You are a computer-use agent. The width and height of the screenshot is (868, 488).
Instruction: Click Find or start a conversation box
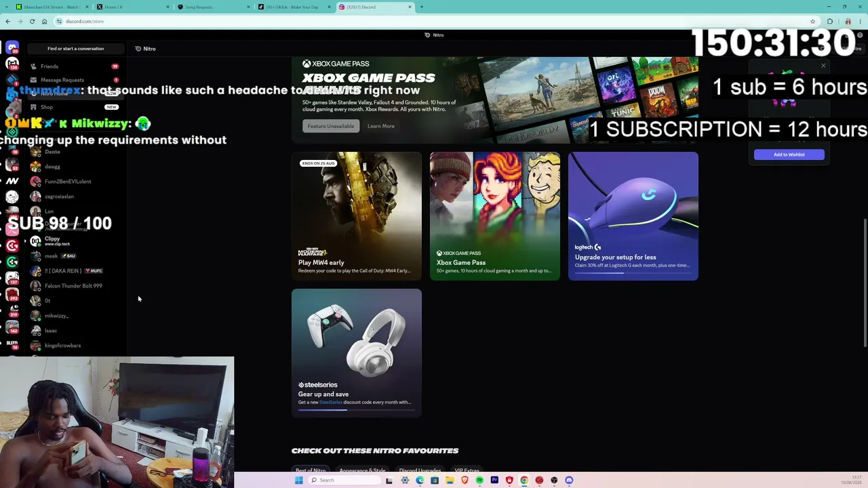[x=75, y=49]
